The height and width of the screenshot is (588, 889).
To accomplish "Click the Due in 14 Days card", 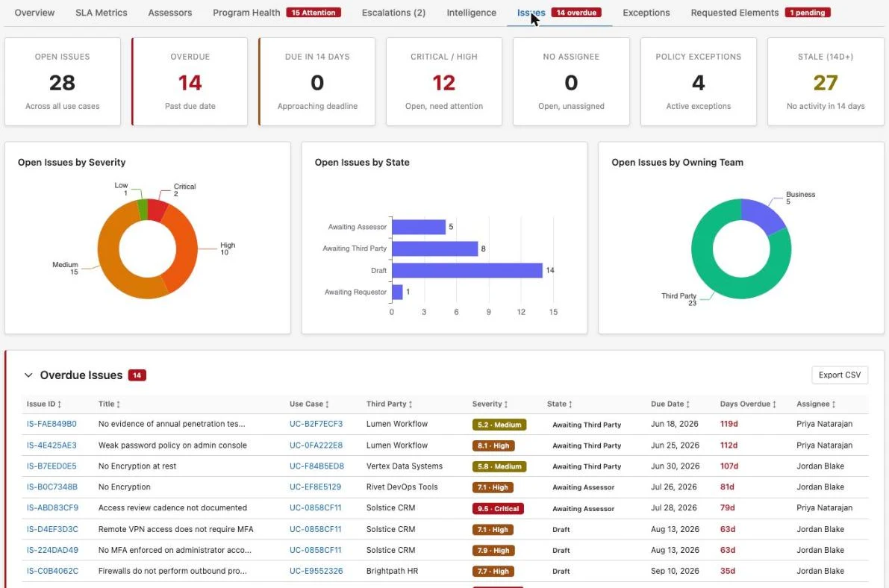I will point(317,81).
